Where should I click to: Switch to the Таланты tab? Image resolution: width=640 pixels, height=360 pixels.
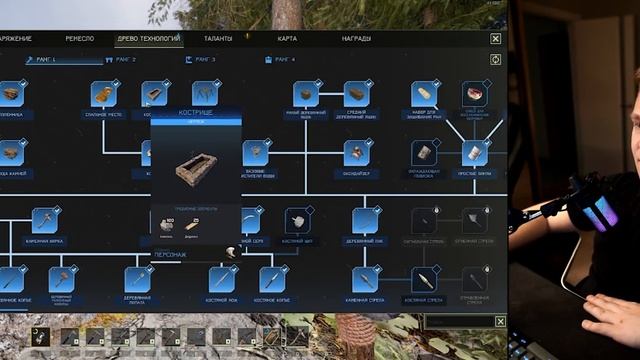click(x=218, y=38)
